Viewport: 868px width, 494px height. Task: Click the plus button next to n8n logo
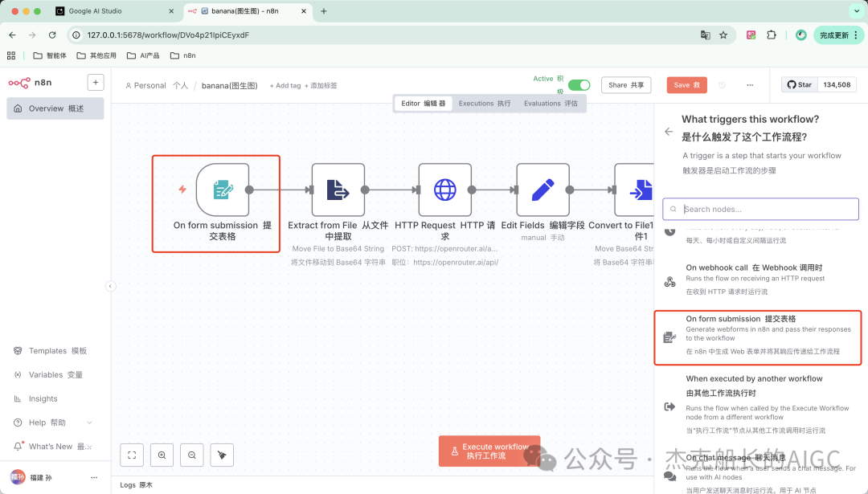point(95,83)
